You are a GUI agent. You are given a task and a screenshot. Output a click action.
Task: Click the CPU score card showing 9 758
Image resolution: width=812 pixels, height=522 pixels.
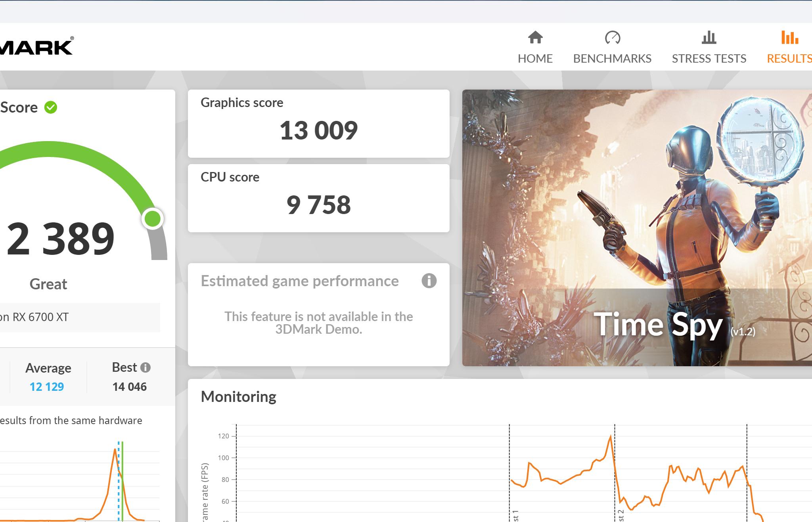point(318,198)
